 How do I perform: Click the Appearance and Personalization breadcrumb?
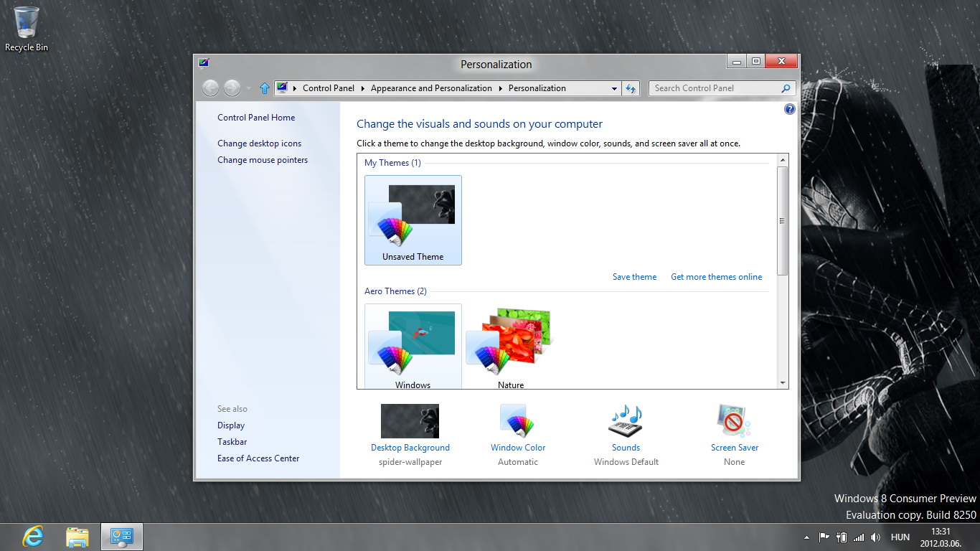431,88
